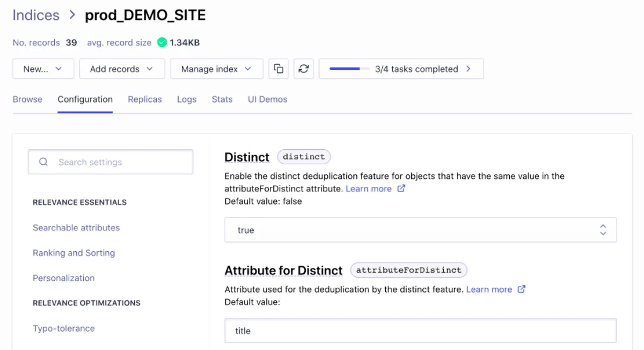
Task: Open the Add records dropdown
Action: 122,69
